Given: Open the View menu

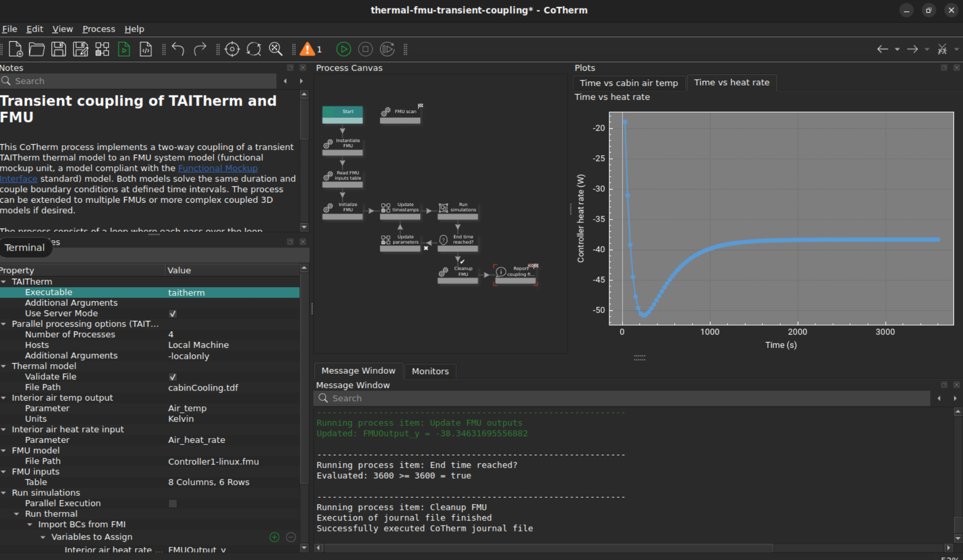Looking at the screenshot, I should [62, 29].
